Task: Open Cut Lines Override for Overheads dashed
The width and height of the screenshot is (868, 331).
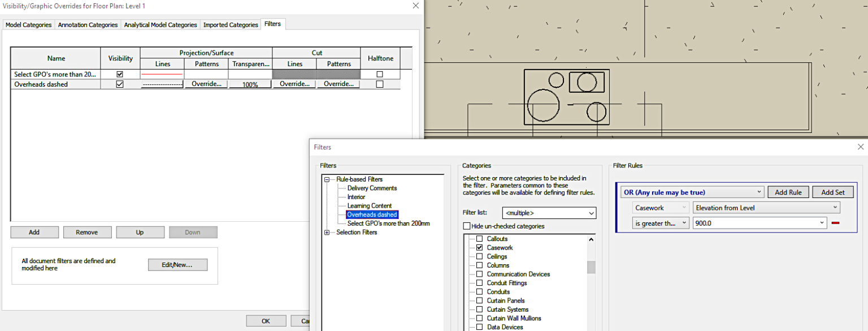Action: click(x=294, y=84)
